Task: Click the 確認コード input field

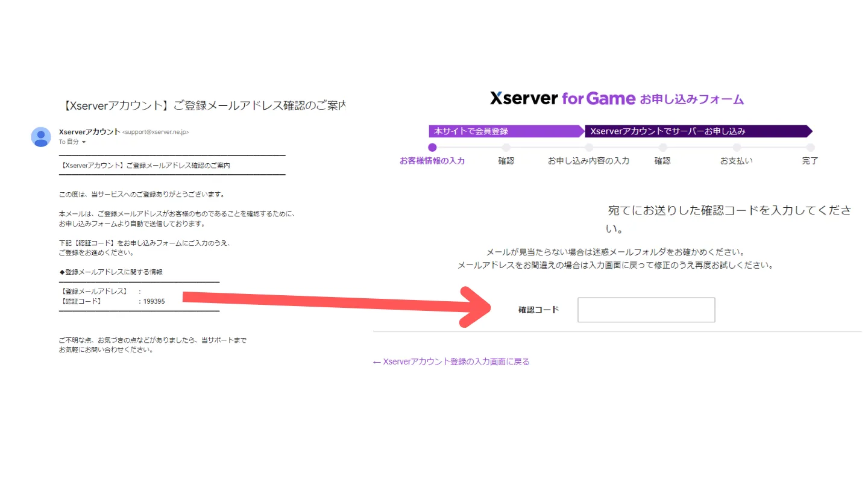Action: [646, 310]
